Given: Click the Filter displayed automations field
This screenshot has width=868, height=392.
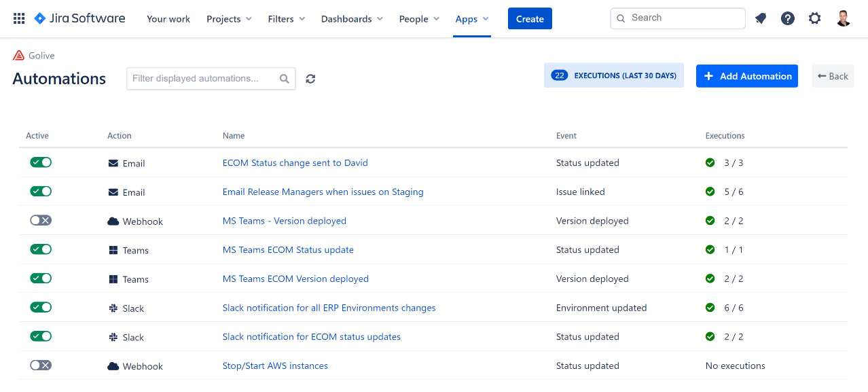Looking at the screenshot, I should [x=204, y=79].
